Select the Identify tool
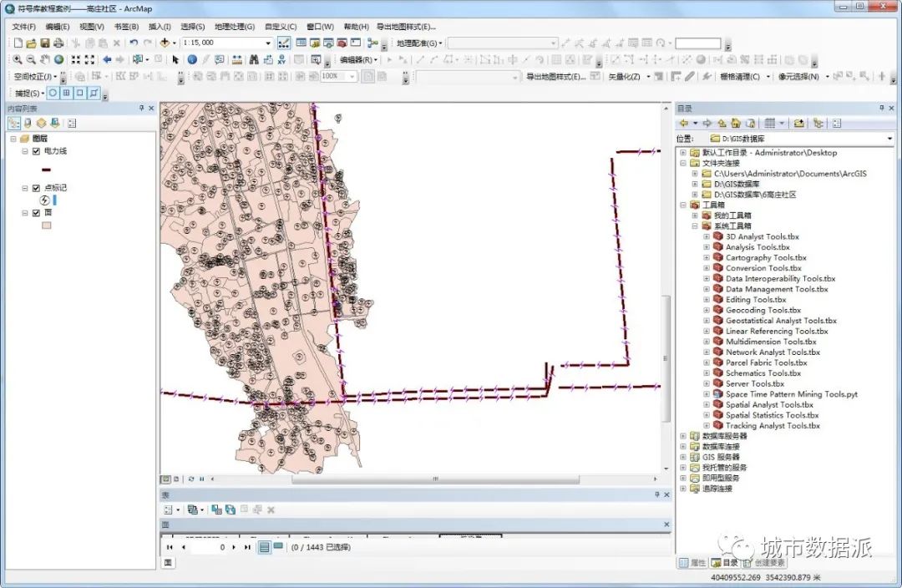 click(x=192, y=59)
